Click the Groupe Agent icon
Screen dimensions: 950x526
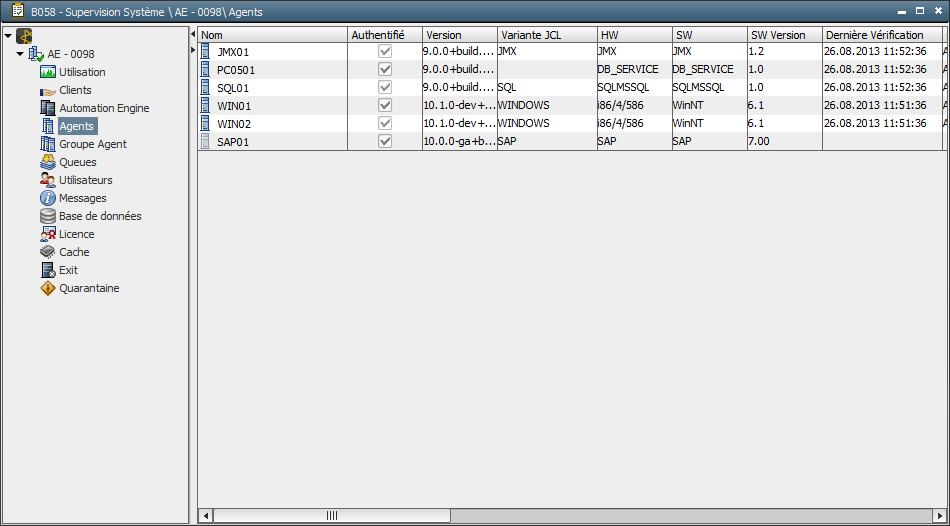(48, 144)
